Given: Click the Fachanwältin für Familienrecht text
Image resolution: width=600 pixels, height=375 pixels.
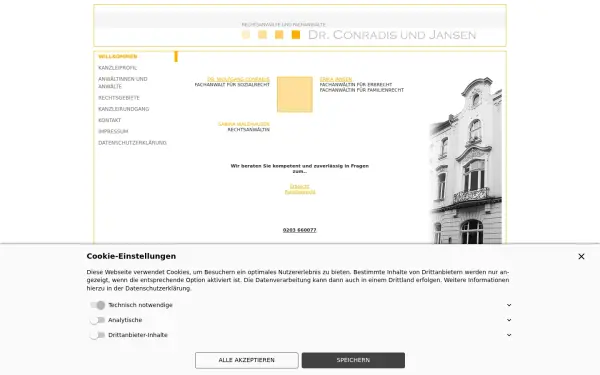Looking at the screenshot, I should click(362, 90).
